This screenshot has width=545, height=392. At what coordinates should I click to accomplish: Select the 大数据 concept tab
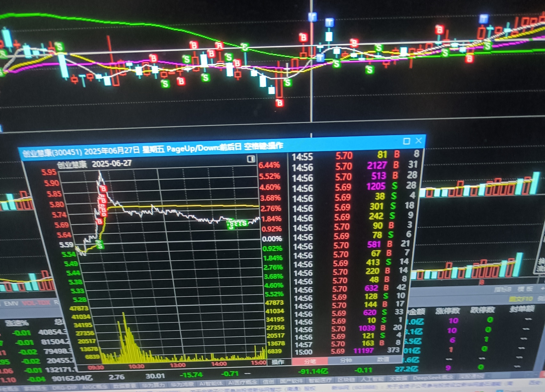[x=398, y=378]
